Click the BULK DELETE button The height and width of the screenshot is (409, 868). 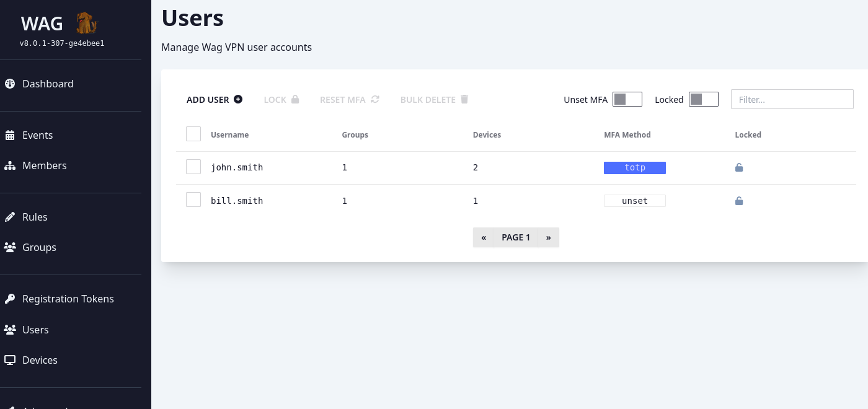(x=435, y=99)
